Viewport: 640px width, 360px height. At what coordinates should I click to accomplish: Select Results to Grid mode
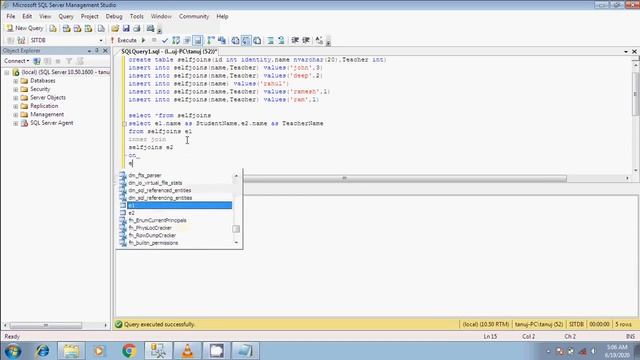click(246, 40)
